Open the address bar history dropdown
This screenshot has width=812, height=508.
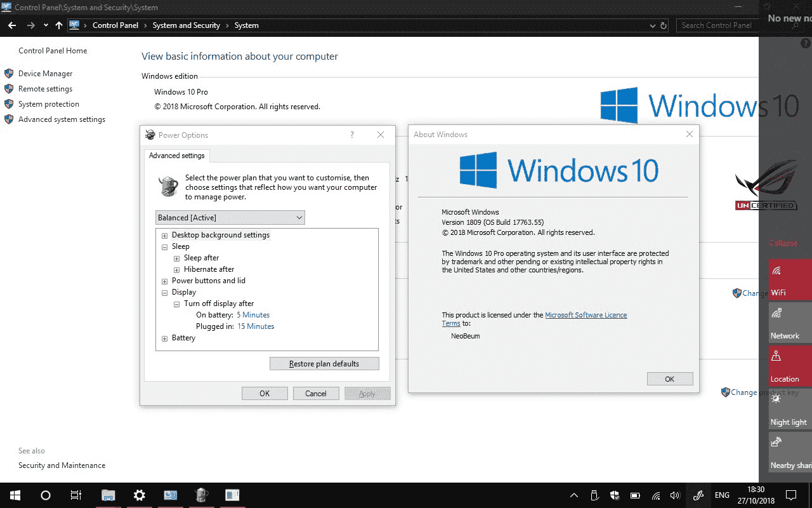(653, 25)
